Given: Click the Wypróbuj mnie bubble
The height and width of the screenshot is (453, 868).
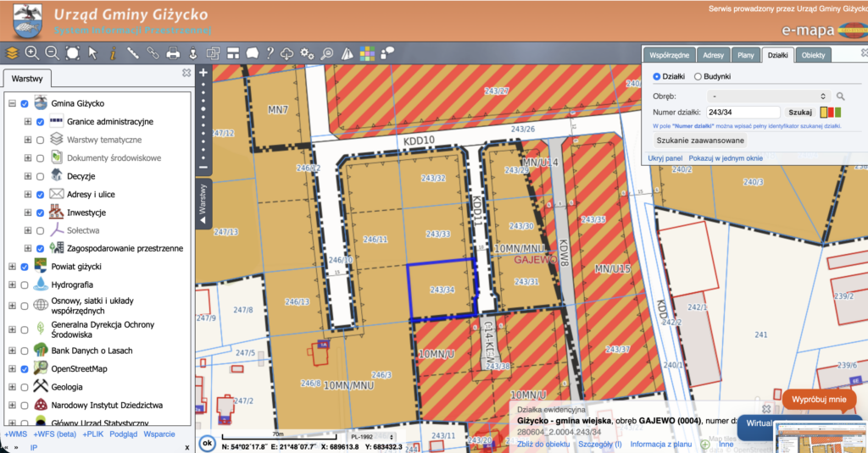Looking at the screenshot, I should (819, 400).
